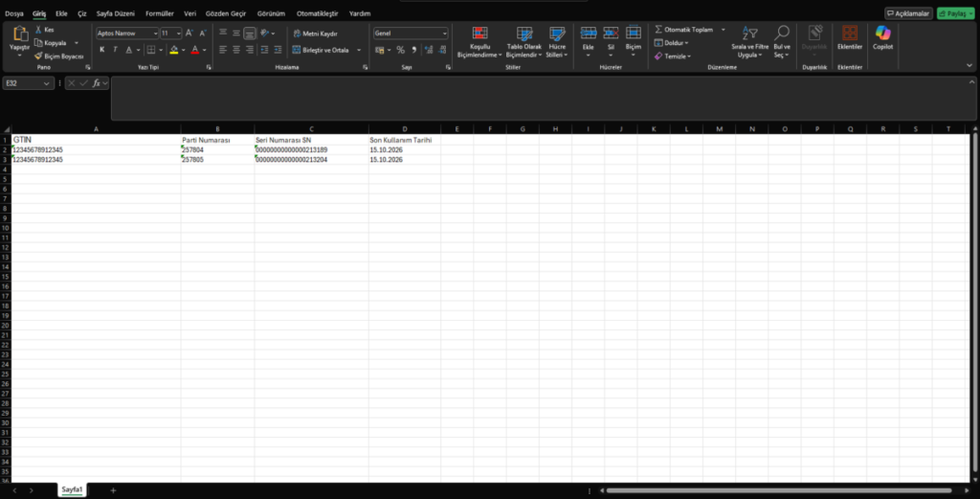Add a new sheet with plus button
The image size is (980, 499).
pyautogui.click(x=113, y=490)
